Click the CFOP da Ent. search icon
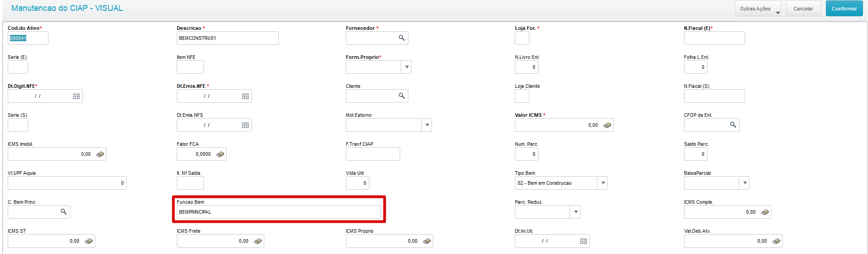The height and width of the screenshot is (254, 868). click(x=733, y=125)
